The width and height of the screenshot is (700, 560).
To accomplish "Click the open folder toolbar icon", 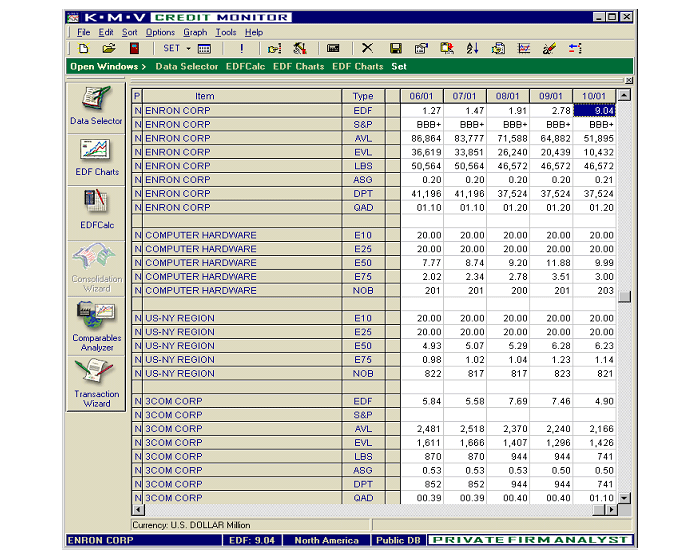I will click(109, 48).
